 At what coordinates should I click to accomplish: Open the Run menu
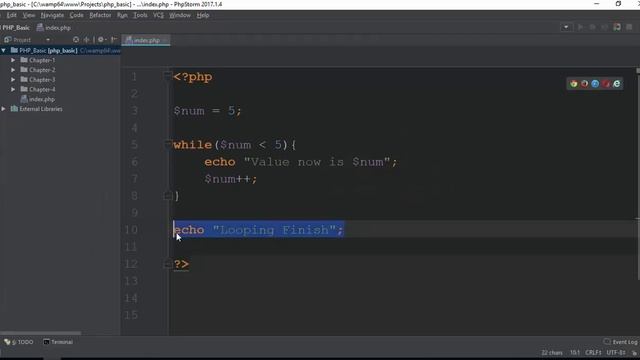pos(122,15)
